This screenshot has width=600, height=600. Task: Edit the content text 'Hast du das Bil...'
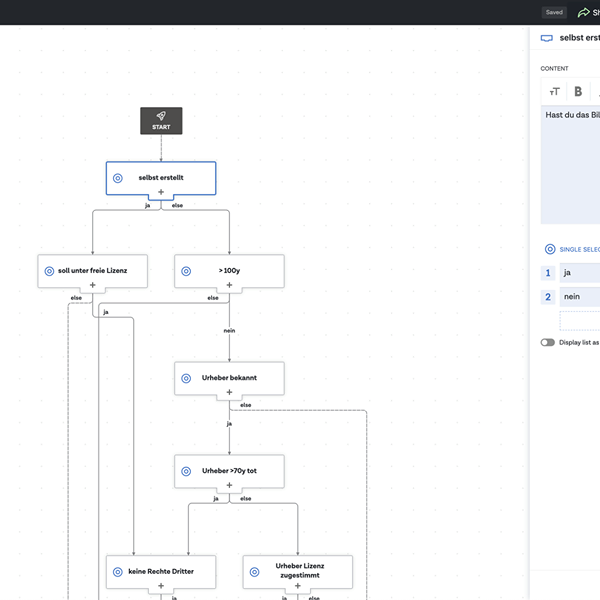[571, 165]
